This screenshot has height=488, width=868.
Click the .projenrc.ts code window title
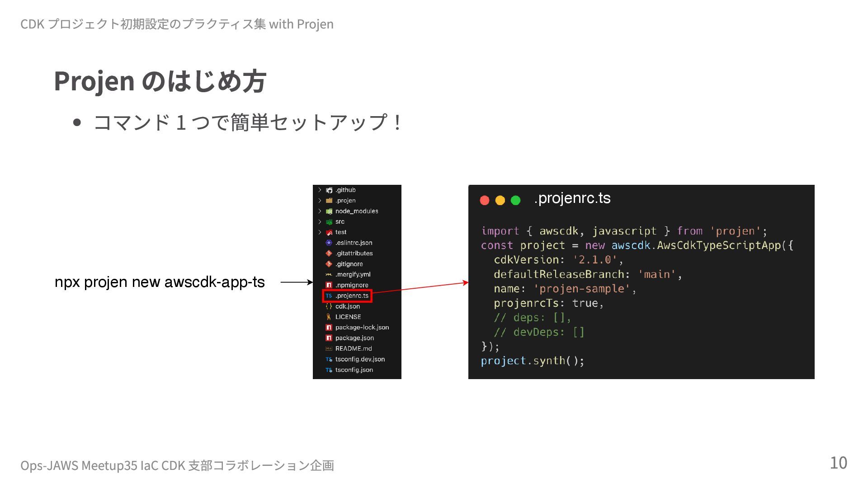tap(572, 198)
